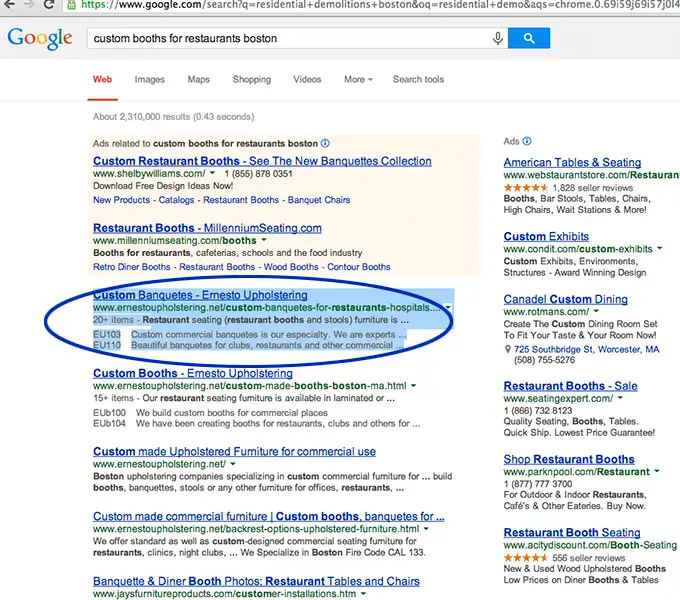
Task: Click map pin icon by 725 Southbridge St
Action: click(x=508, y=350)
